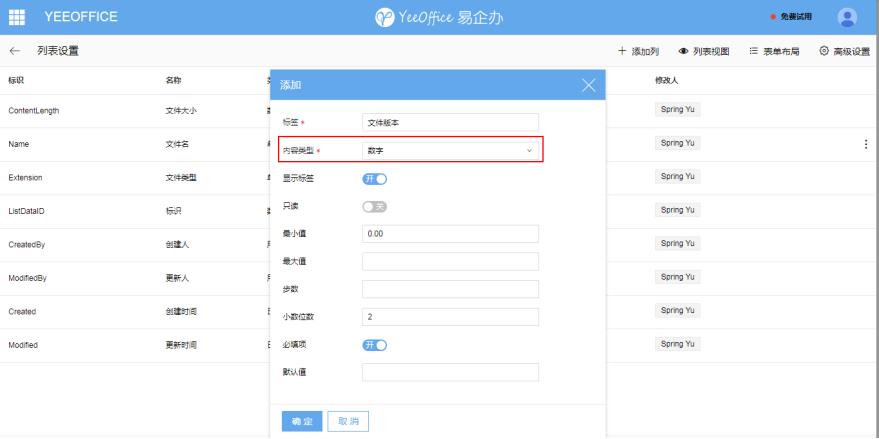The height and width of the screenshot is (439, 879).
Task: Click the back arrow beside 列表设置
Action: pos(15,51)
